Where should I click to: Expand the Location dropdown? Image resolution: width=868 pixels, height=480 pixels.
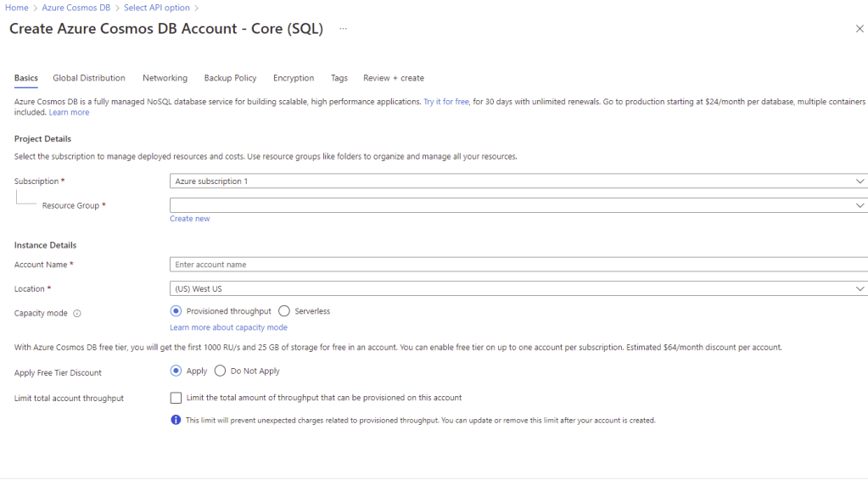click(x=518, y=289)
